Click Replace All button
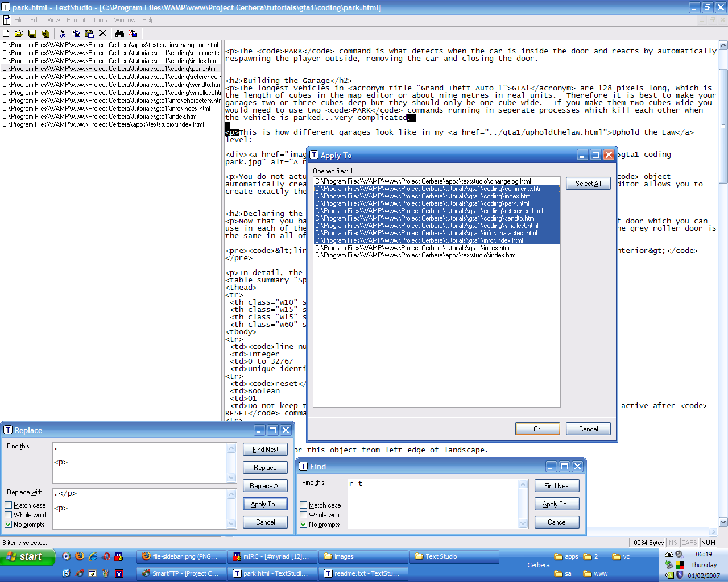 pyautogui.click(x=265, y=486)
